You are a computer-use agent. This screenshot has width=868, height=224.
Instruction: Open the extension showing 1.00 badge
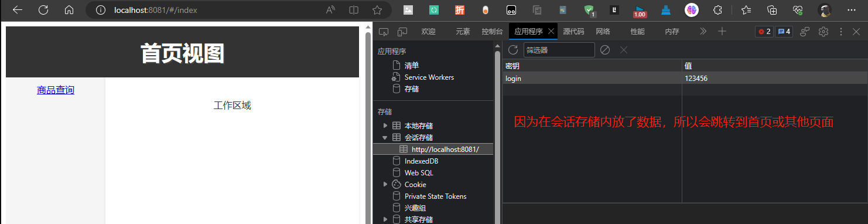(x=640, y=11)
